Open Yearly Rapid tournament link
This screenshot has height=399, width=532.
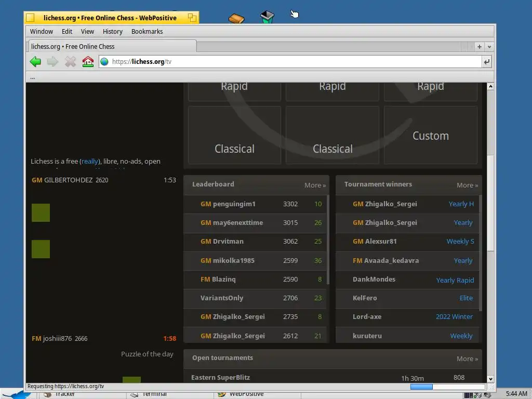click(x=455, y=280)
